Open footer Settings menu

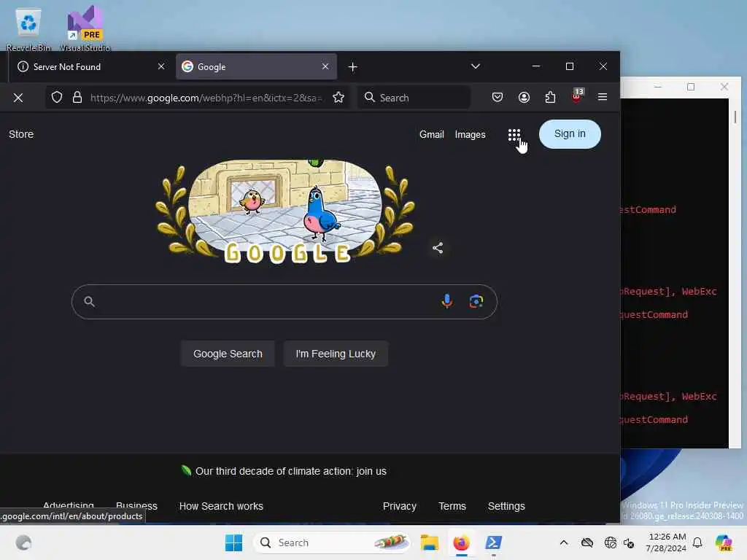pos(506,506)
